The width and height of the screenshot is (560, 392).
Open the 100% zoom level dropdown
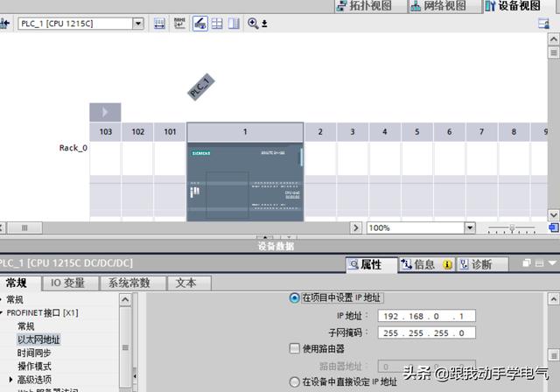(470, 227)
